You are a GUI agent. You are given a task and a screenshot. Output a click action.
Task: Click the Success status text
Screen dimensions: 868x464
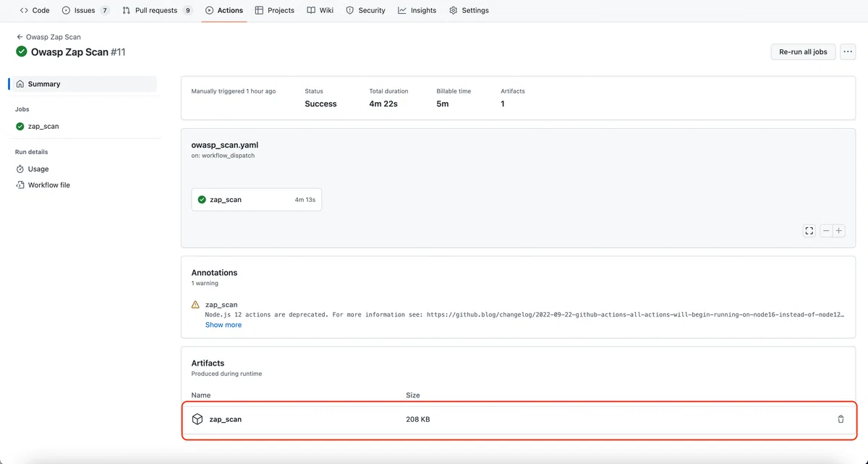[x=320, y=104]
